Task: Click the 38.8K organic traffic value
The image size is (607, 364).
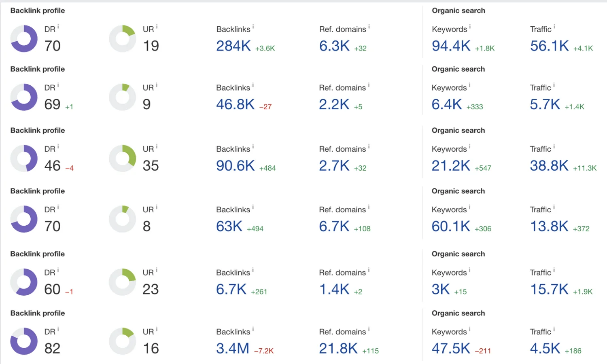Action: (549, 166)
